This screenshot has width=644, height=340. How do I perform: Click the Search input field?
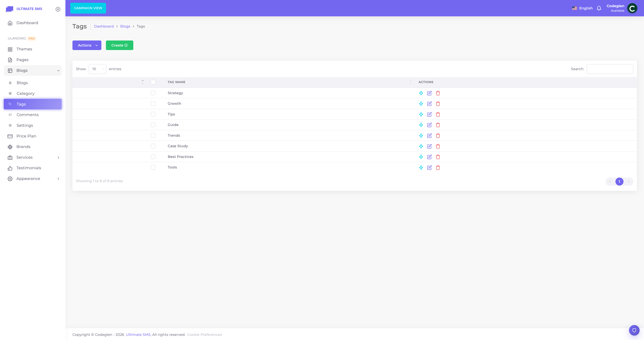tap(610, 69)
